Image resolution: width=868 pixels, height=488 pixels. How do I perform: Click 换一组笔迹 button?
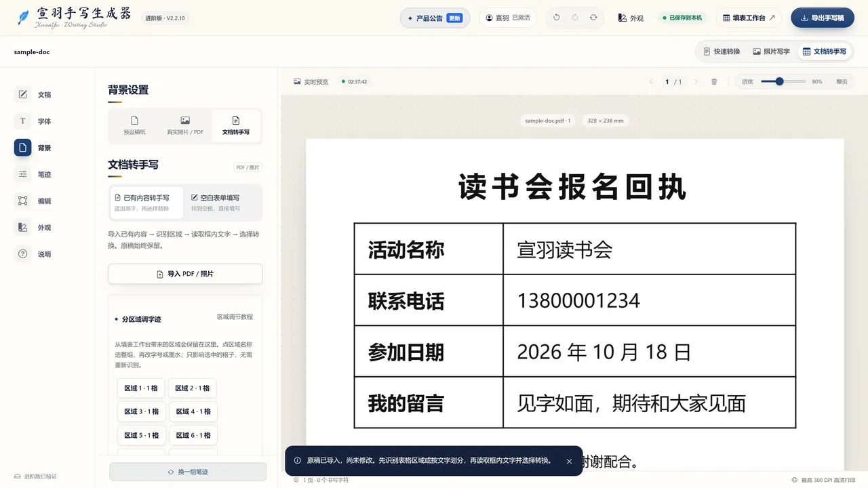tap(188, 472)
